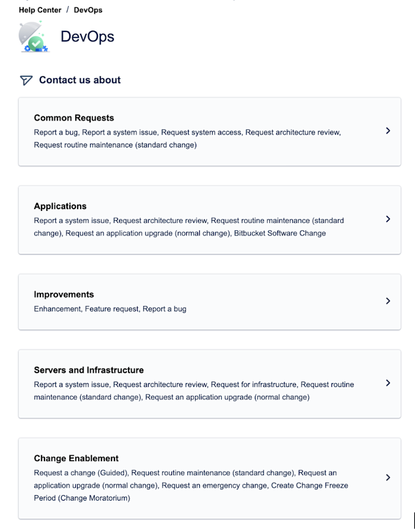Click the DevOps breadcrumb item

(88, 10)
